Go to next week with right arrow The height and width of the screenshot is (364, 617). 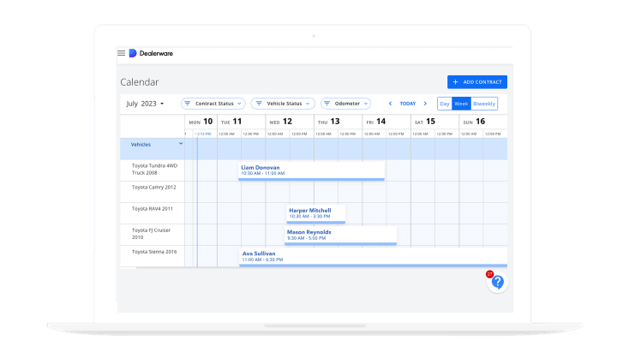click(x=425, y=104)
